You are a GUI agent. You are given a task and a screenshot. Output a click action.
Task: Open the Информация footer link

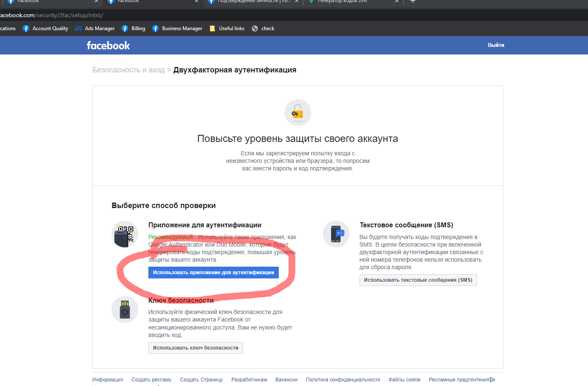pos(108,380)
